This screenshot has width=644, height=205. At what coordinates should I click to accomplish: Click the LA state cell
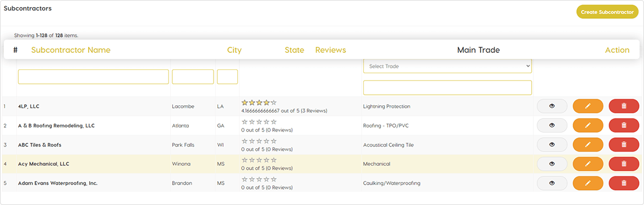(220, 106)
